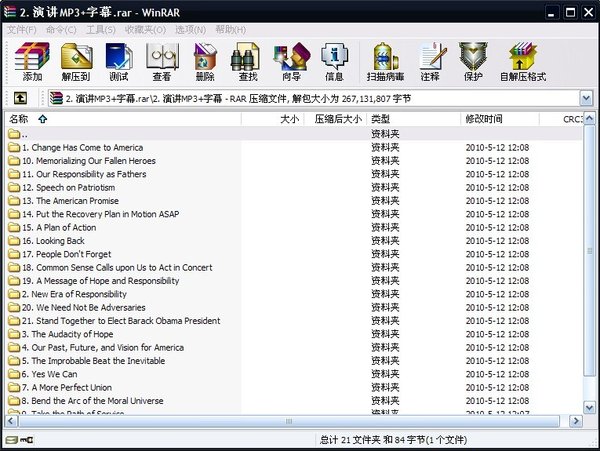
Task: Select '18. Common Sense Calls upon Us' folder
Action: 117,267
